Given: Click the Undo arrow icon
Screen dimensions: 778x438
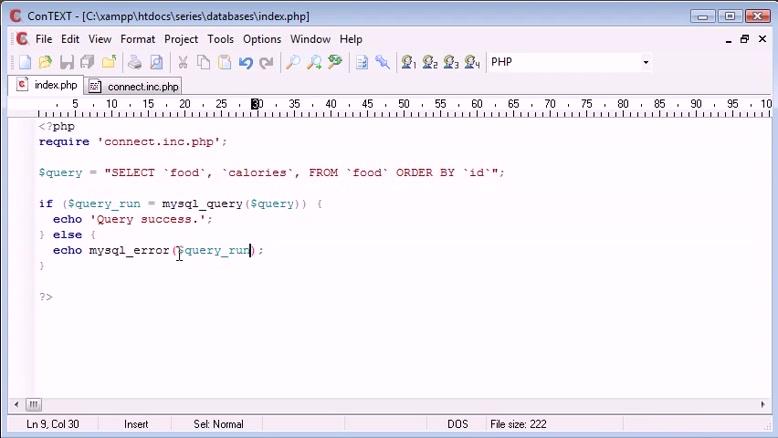Looking at the screenshot, I should point(246,63).
